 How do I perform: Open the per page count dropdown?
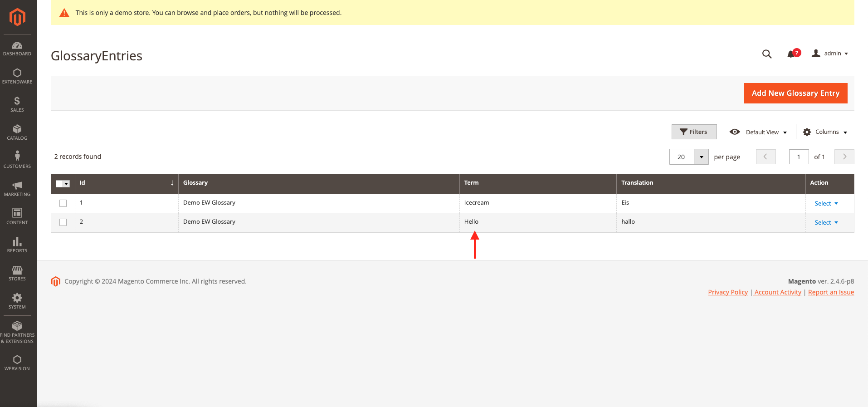701,157
